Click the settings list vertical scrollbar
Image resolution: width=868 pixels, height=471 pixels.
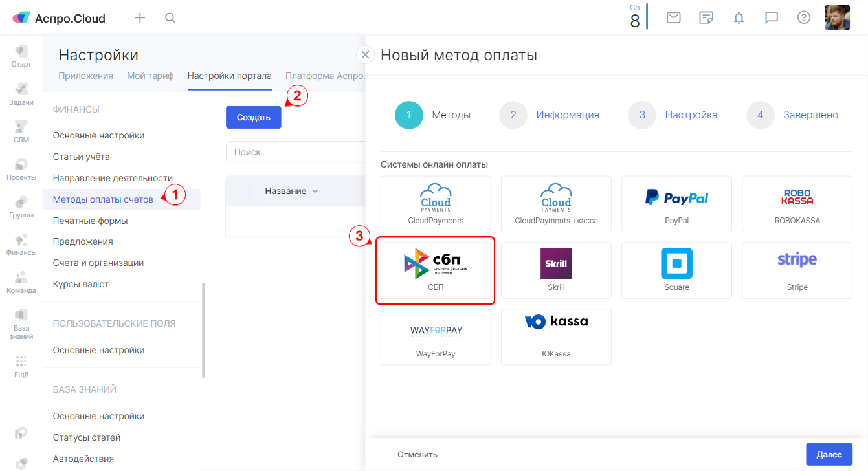[203, 330]
